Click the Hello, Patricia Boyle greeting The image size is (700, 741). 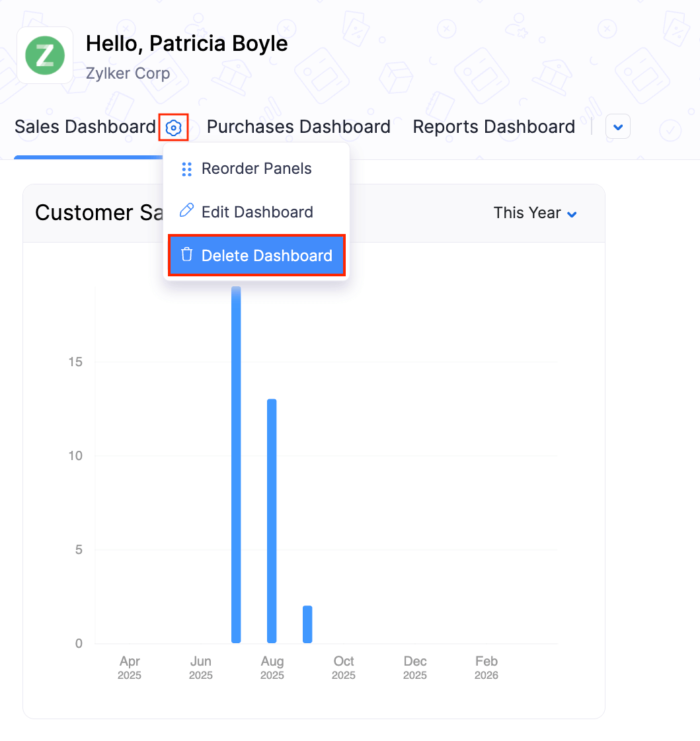coord(186,44)
